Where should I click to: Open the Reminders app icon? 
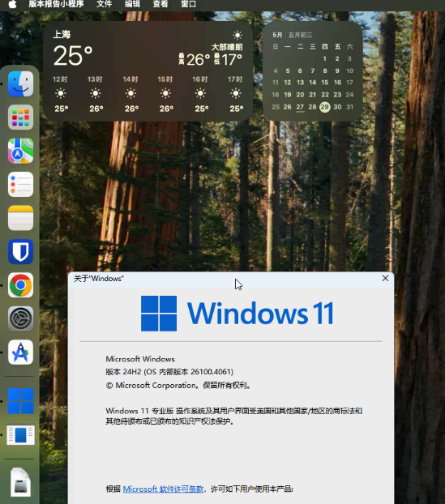[x=20, y=185]
